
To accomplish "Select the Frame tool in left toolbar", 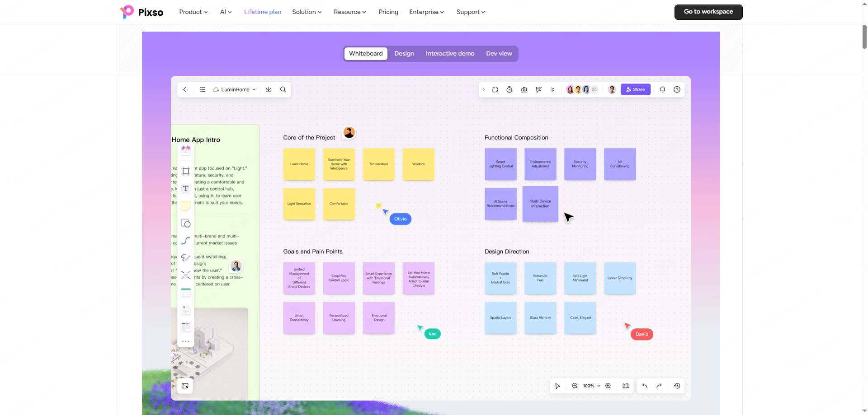I will click(186, 171).
